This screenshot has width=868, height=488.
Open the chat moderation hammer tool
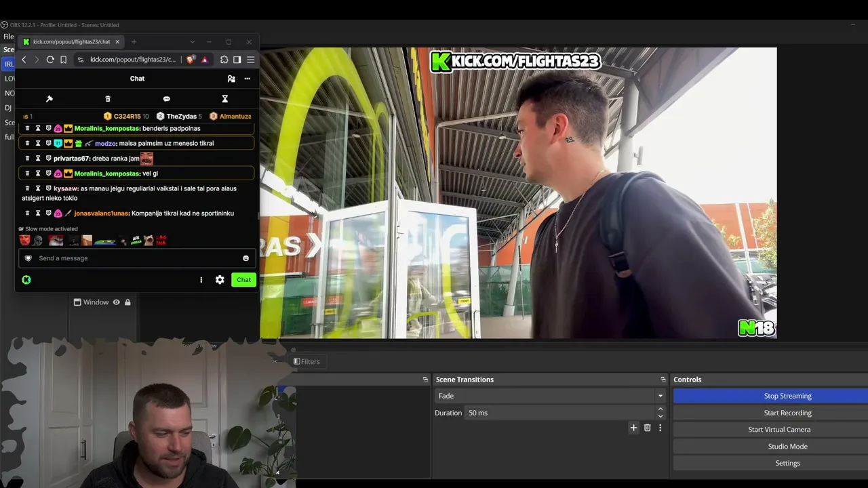pos(50,99)
